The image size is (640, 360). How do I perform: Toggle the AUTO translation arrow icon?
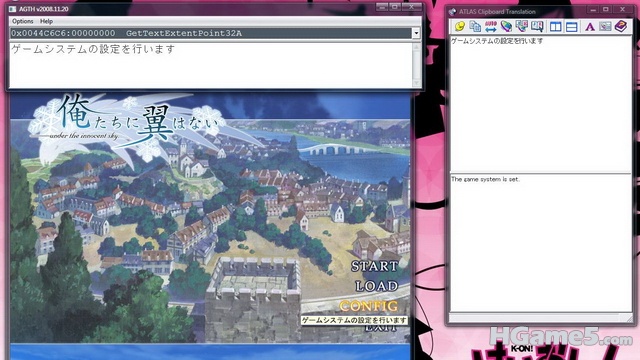pyautogui.click(x=491, y=27)
